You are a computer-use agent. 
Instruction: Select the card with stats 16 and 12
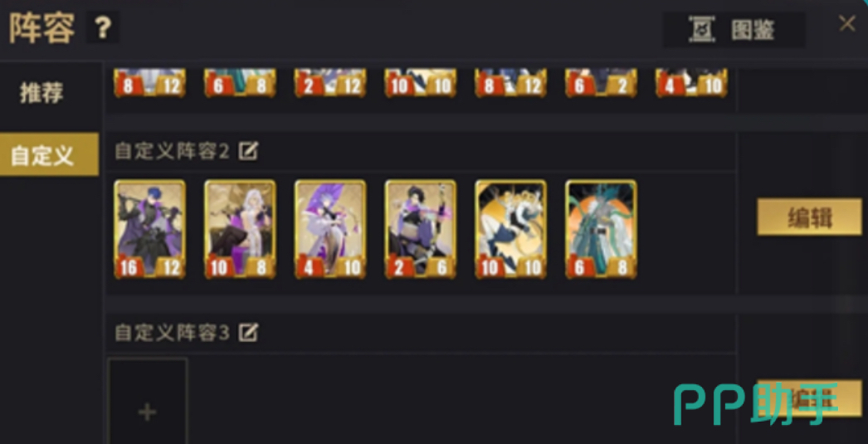[150, 229]
